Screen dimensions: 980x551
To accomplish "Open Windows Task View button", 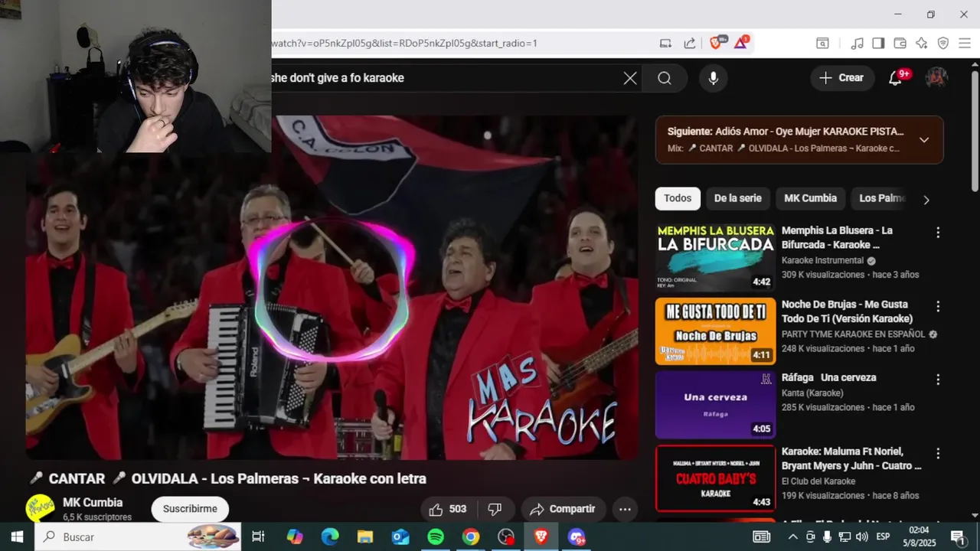I will coord(258,536).
